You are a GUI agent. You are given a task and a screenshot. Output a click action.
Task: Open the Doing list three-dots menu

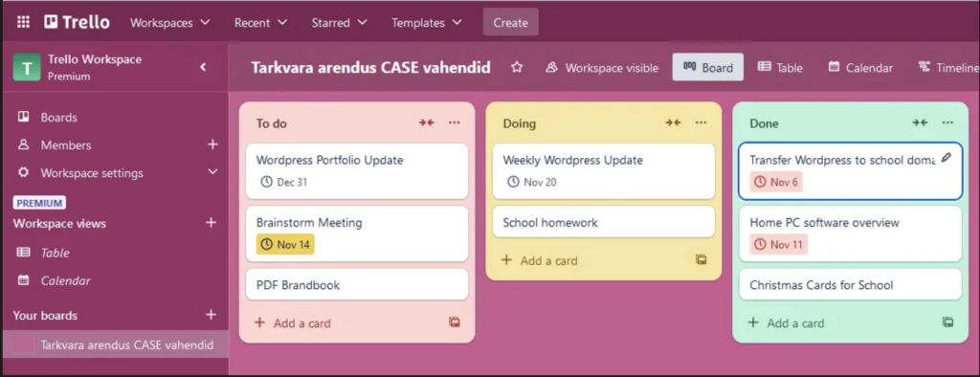pyautogui.click(x=702, y=122)
